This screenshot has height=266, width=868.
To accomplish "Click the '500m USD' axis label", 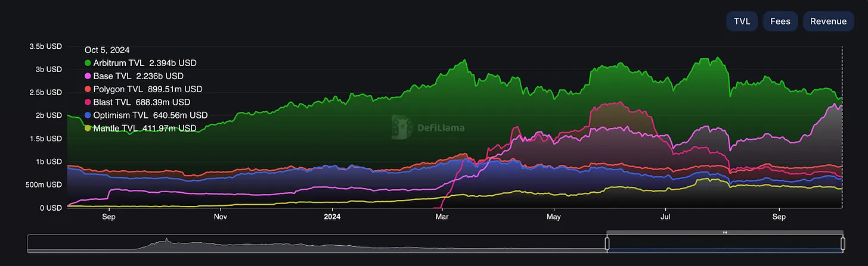I will point(44,185).
